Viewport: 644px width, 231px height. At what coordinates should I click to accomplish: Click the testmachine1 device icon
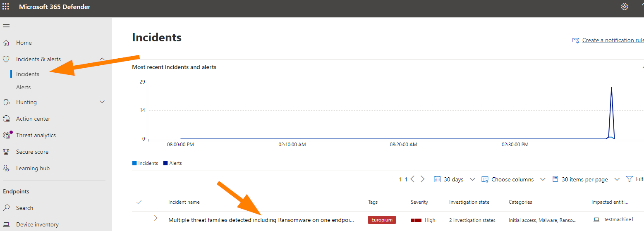coord(596,220)
